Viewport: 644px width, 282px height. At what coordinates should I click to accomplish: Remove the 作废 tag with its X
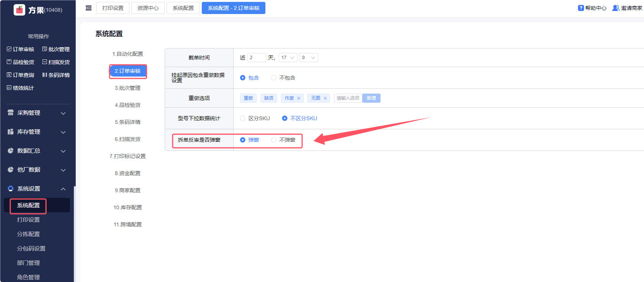pos(299,98)
